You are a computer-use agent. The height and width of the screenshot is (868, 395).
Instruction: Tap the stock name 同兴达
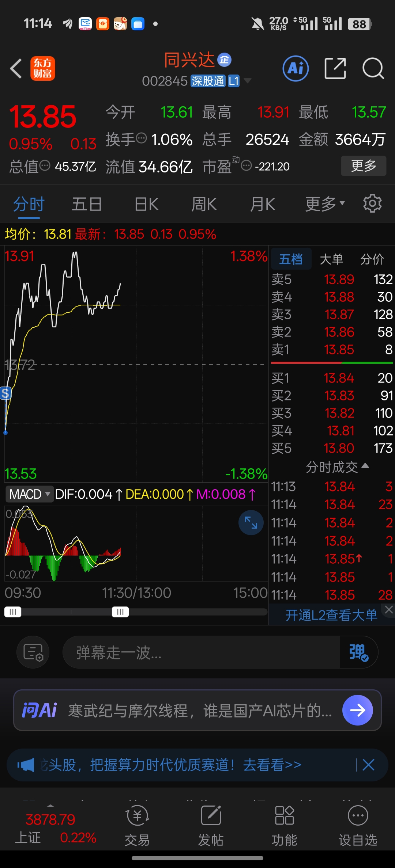[189, 60]
